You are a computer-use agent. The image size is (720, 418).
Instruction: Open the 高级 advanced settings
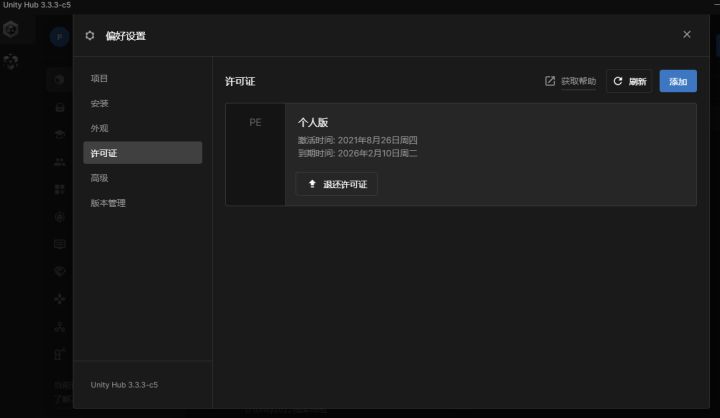tap(142, 178)
